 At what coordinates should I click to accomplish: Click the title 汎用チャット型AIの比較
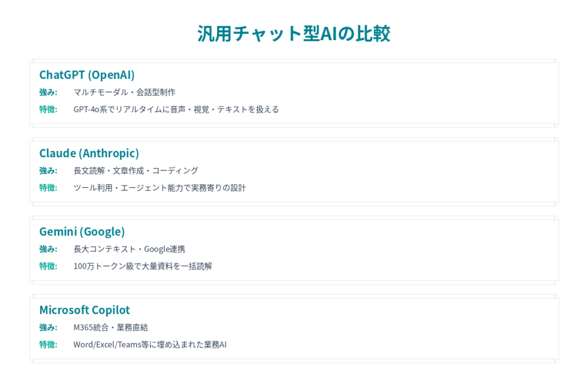pyautogui.click(x=293, y=33)
